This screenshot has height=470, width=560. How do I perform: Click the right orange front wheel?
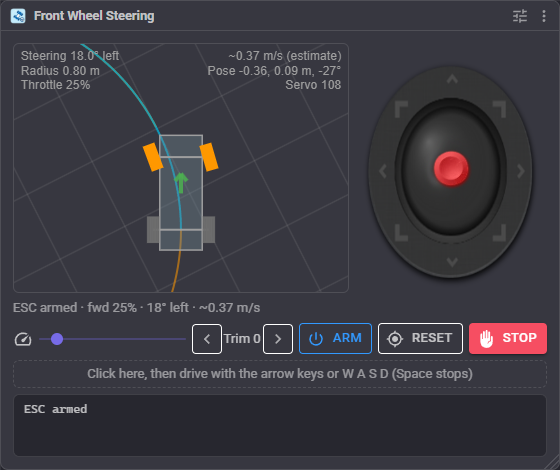[209, 157]
